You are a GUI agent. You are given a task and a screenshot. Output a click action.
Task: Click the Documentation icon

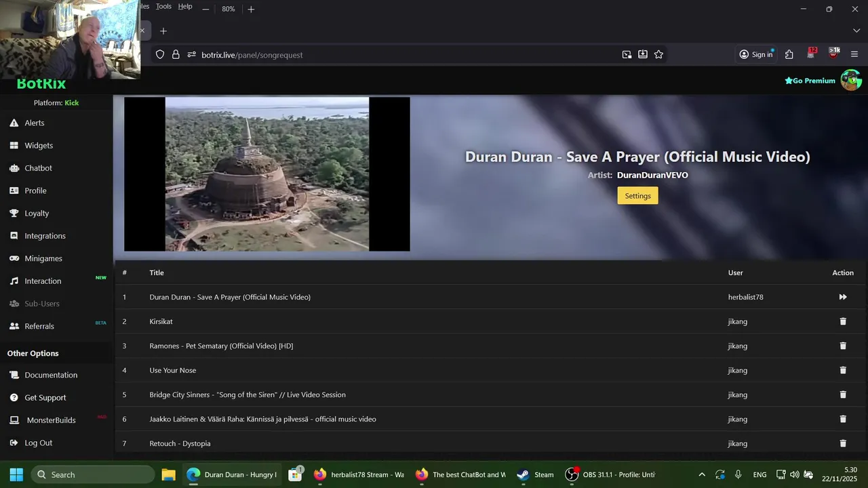[14, 375]
